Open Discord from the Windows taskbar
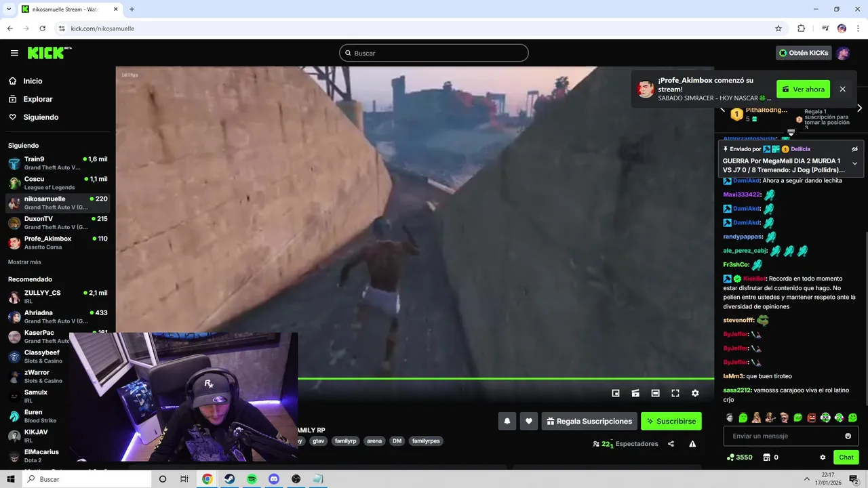The width and height of the screenshot is (868, 488). coord(274,479)
